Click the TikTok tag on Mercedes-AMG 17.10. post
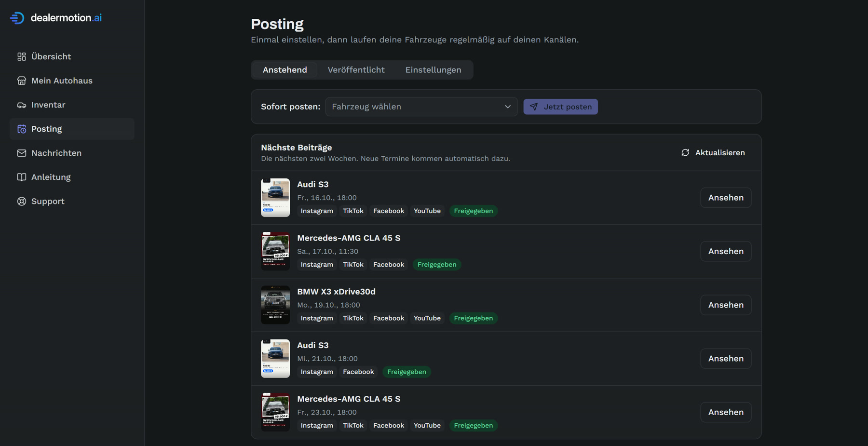Viewport: 868px width, 446px height. (353, 265)
